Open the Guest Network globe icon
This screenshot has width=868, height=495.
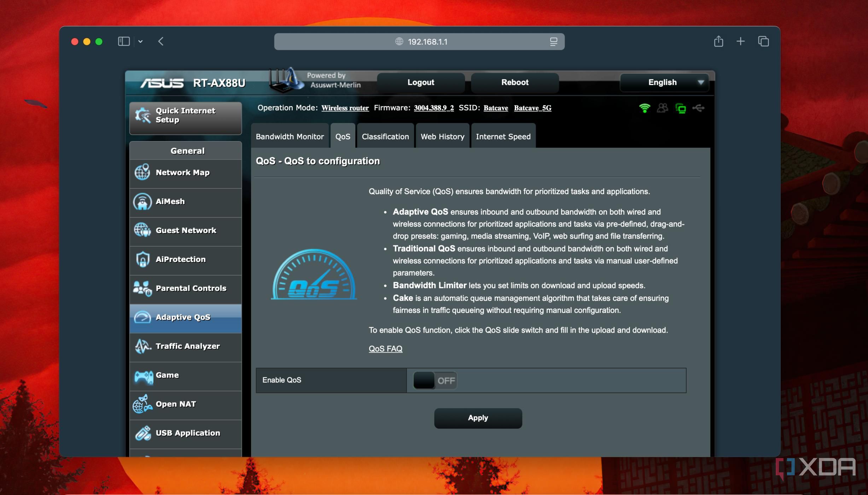click(x=142, y=231)
